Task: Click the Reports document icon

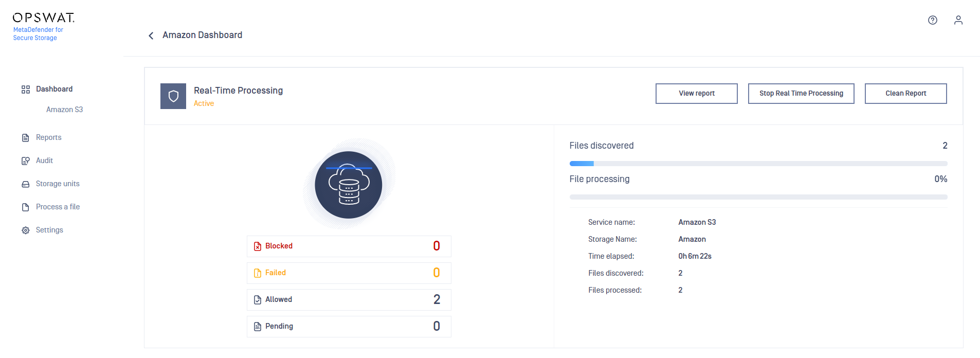Action: 26,138
